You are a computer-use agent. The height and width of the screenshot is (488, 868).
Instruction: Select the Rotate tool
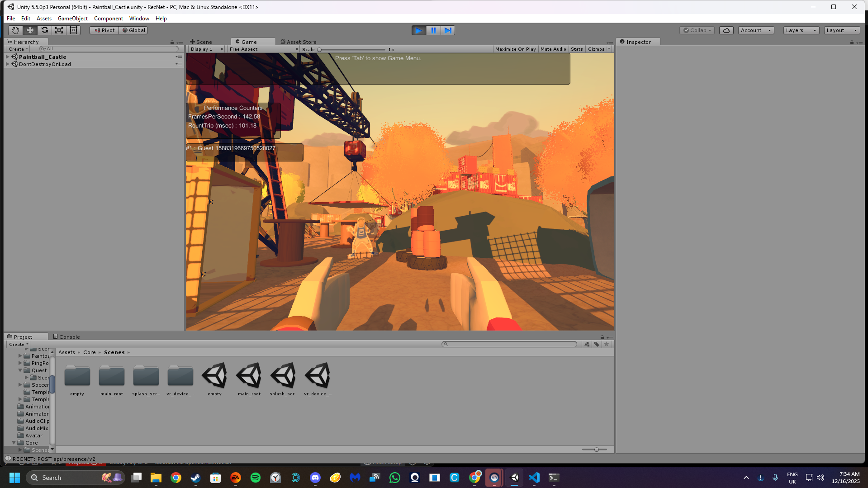point(44,30)
